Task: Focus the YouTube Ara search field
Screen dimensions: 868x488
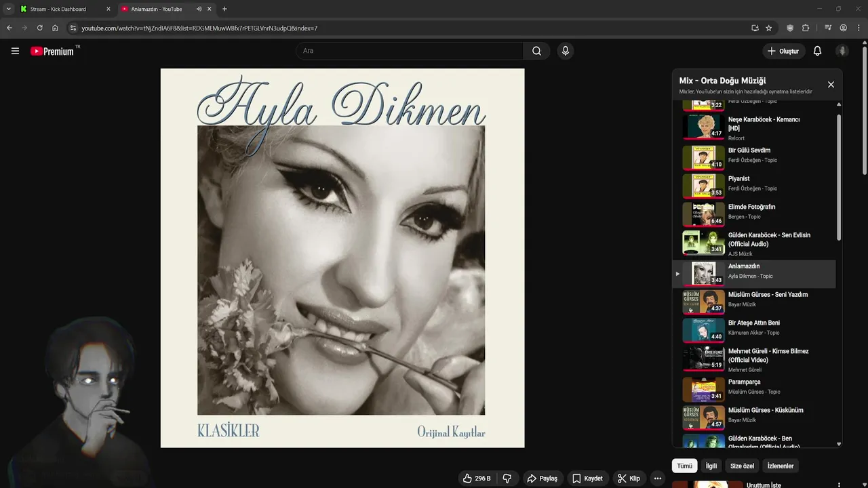Action: 410,51
